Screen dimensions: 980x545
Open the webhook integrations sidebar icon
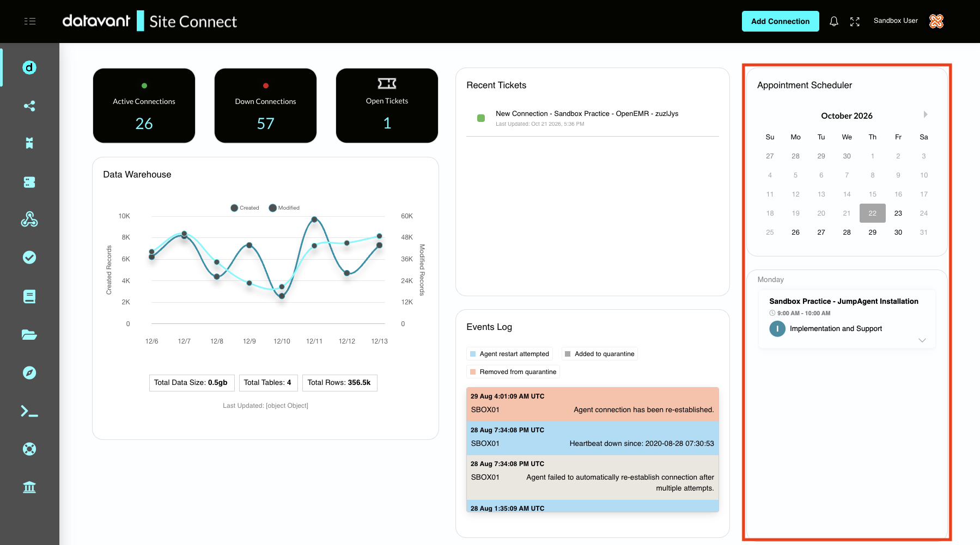(x=29, y=219)
